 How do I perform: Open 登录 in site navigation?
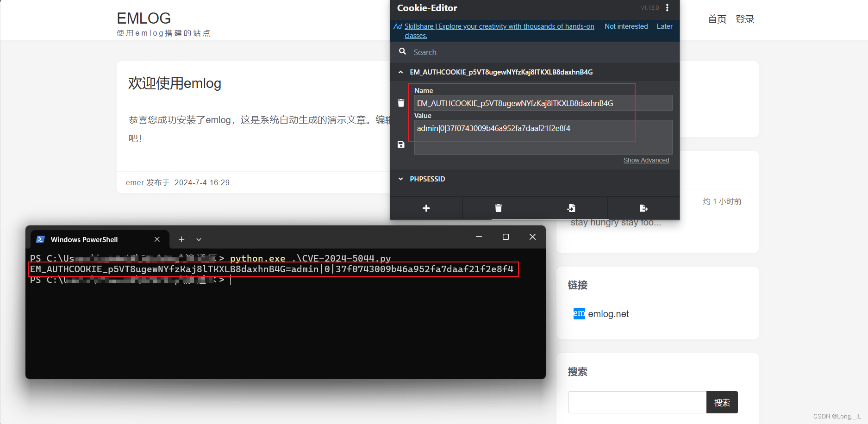(x=745, y=19)
